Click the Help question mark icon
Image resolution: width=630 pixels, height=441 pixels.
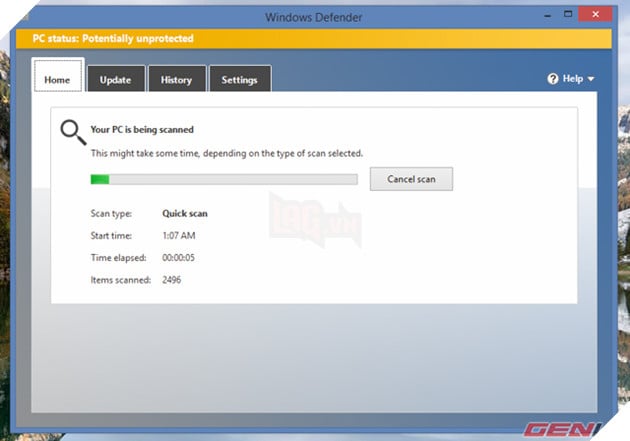(x=553, y=79)
